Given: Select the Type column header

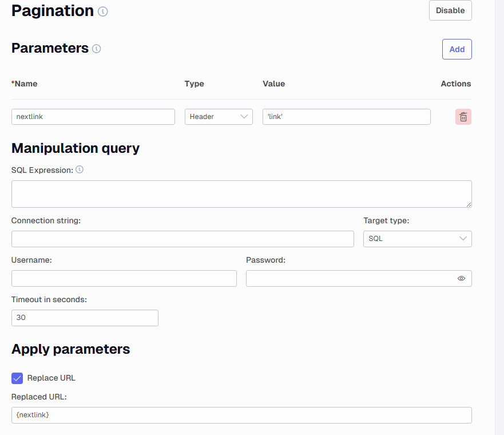Looking at the screenshot, I should [194, 84].
